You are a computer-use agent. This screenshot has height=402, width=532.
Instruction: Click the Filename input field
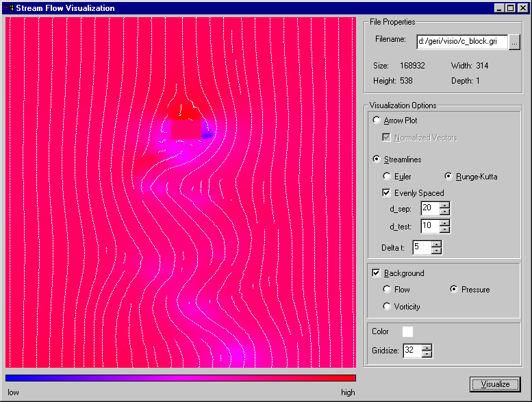click(462, 42)
